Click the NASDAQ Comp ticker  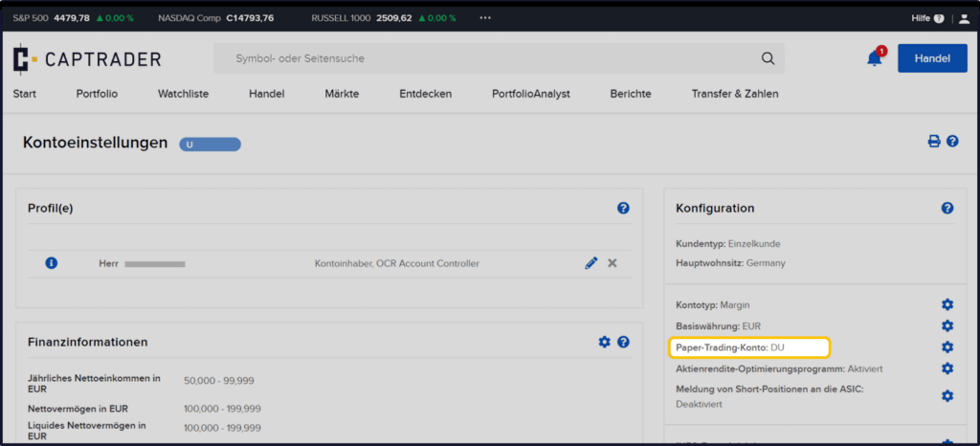[x=215, y=18]
